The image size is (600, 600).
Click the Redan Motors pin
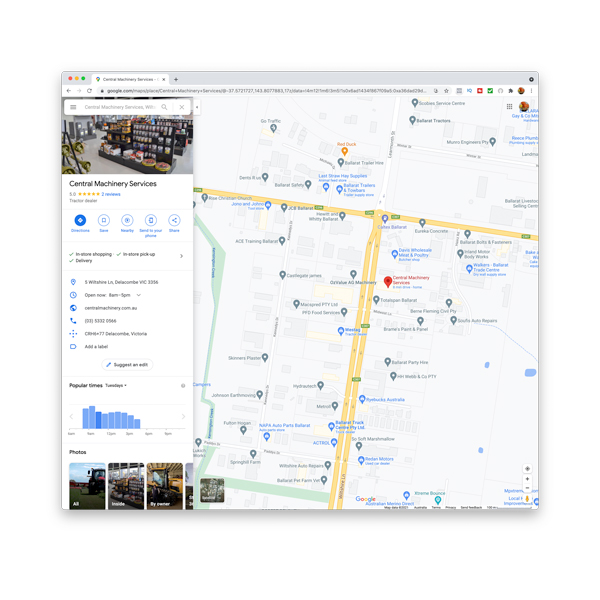(x=361, y=460)
